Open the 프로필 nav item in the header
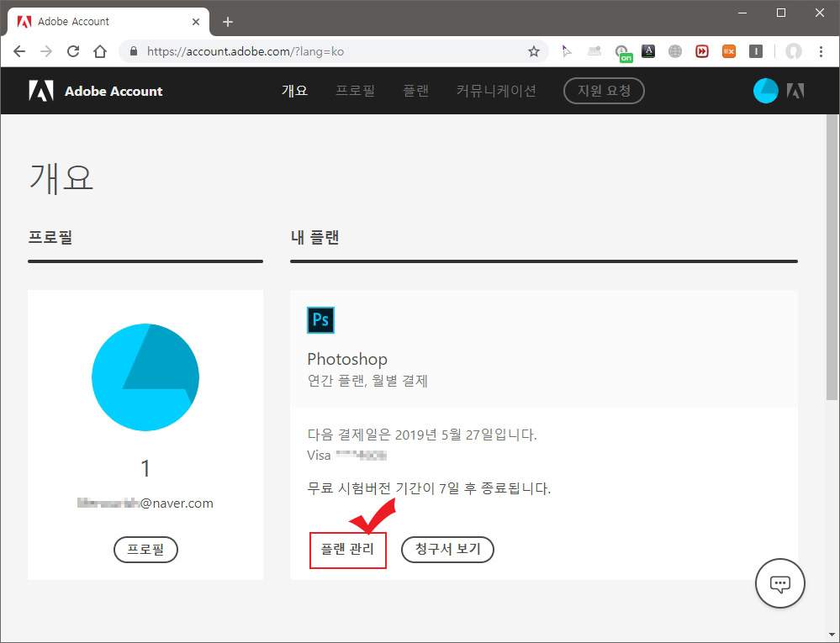840x643 pixels. 355,91
